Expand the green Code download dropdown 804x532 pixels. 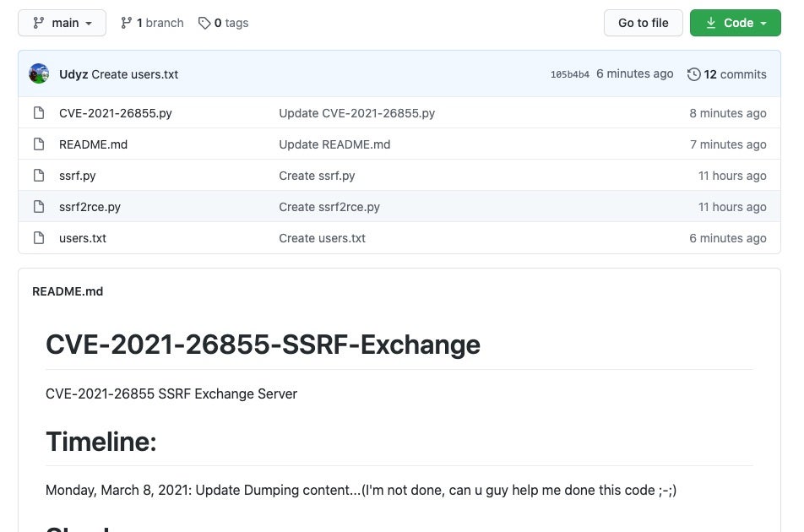[x=735, y=23]
